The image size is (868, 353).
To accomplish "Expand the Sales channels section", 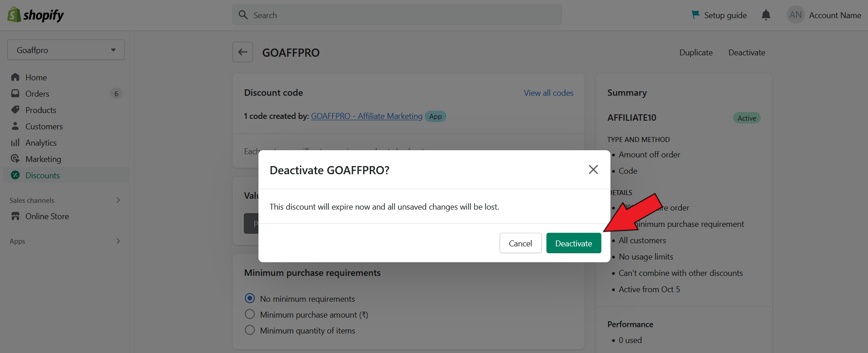I will point(118,200).
